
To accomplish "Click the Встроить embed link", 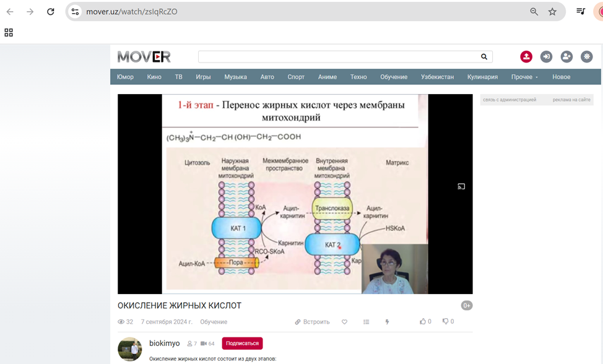I will pyautogui.click(x=312, y=322).
